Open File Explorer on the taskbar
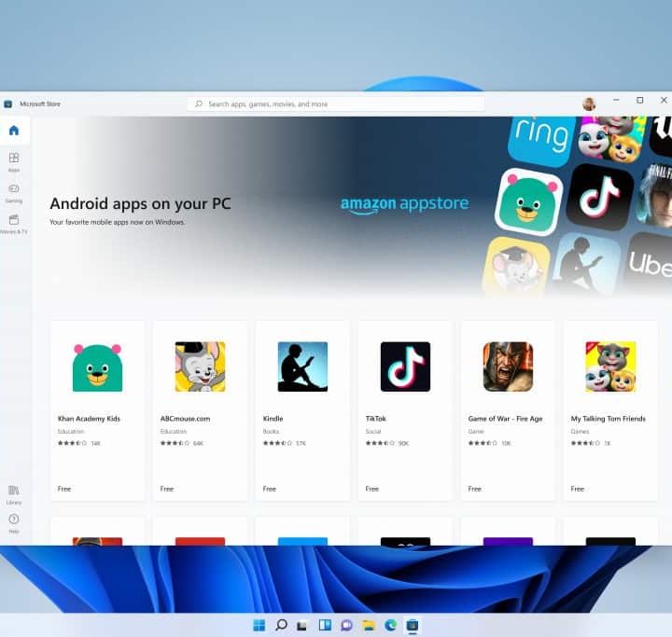This screenshot has height=637, width=672. tap(369, 626)
